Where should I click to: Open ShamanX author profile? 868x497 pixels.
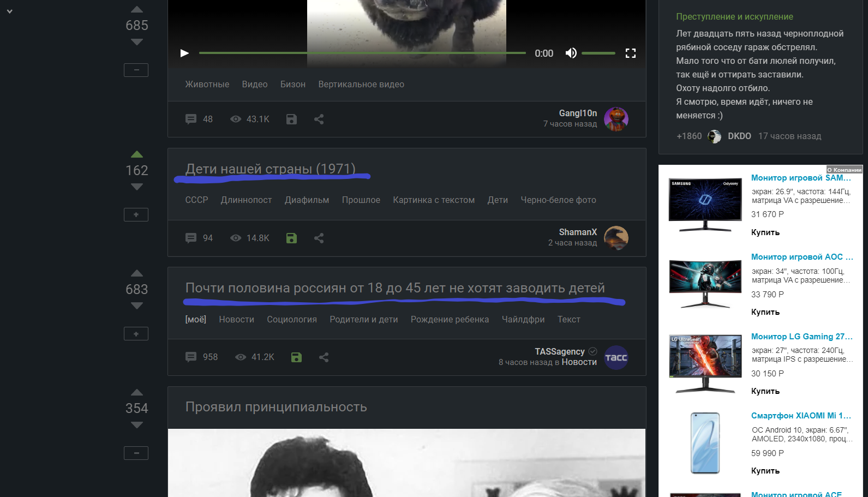[578, 232]
